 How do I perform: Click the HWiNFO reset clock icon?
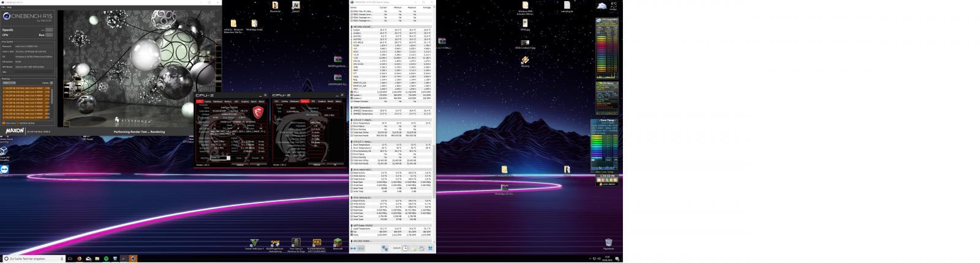405,248
